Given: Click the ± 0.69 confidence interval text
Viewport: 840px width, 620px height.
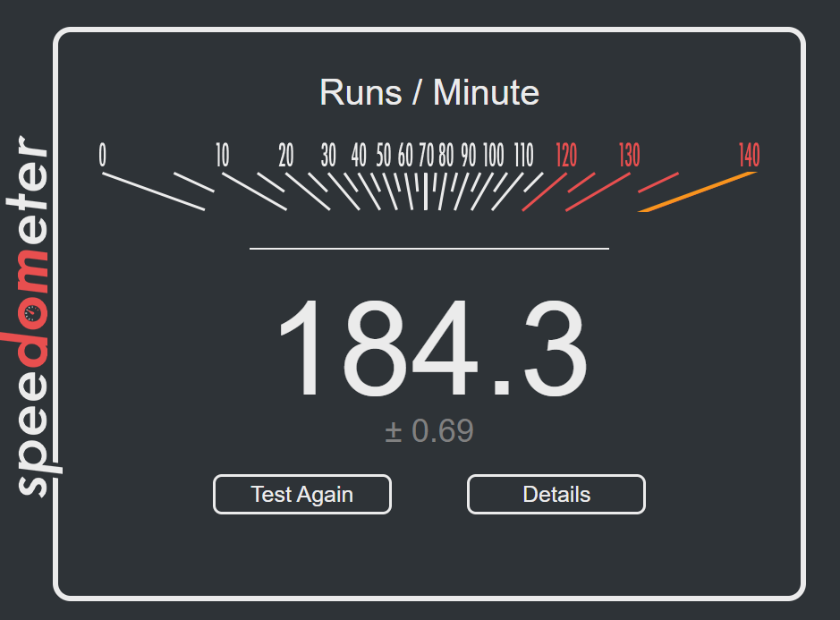Looking at the screenshot, I should click(x=429, y=431).
